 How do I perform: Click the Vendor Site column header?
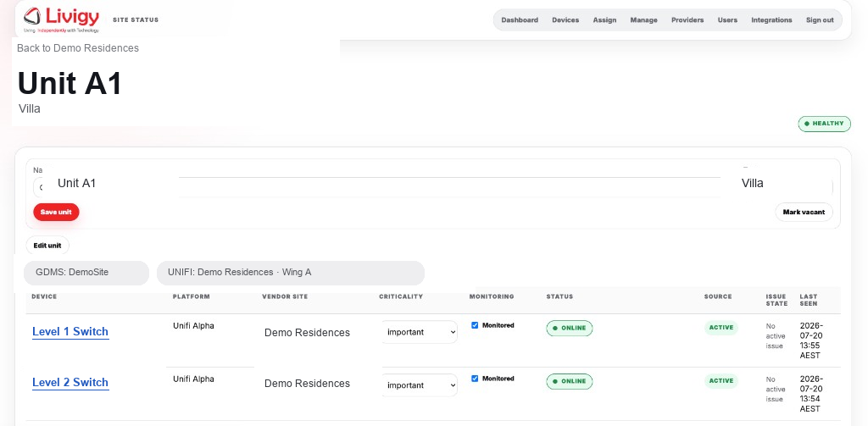pos(285,296)
